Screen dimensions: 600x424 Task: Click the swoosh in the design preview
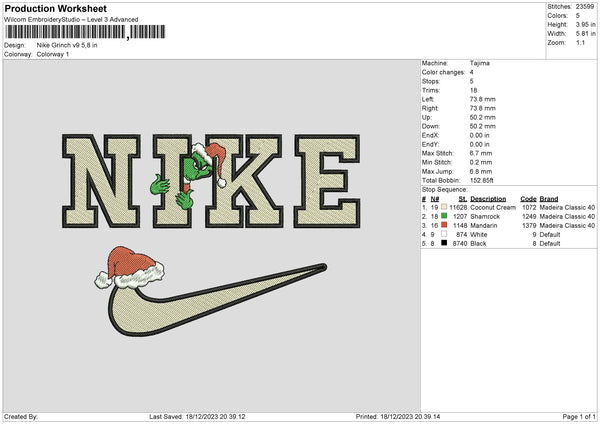click(217, 300)
